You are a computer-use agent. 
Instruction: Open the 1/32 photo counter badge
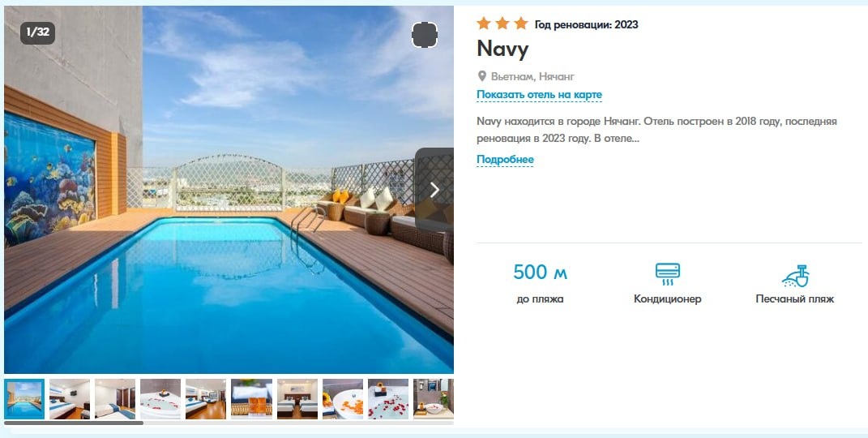coord(37,32)
